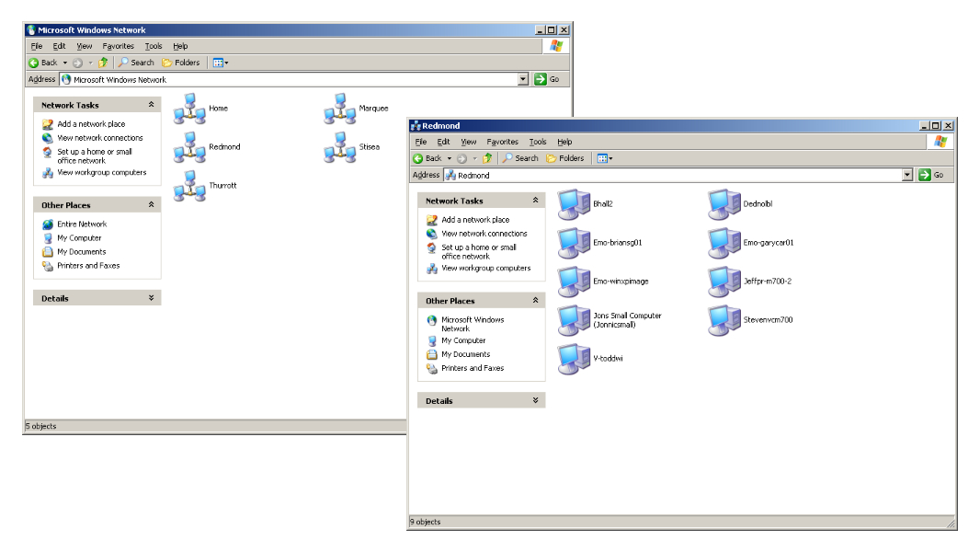Open Favorites menu in the Redmond window
Screen dimensions: 980x552
pos(502,142)
